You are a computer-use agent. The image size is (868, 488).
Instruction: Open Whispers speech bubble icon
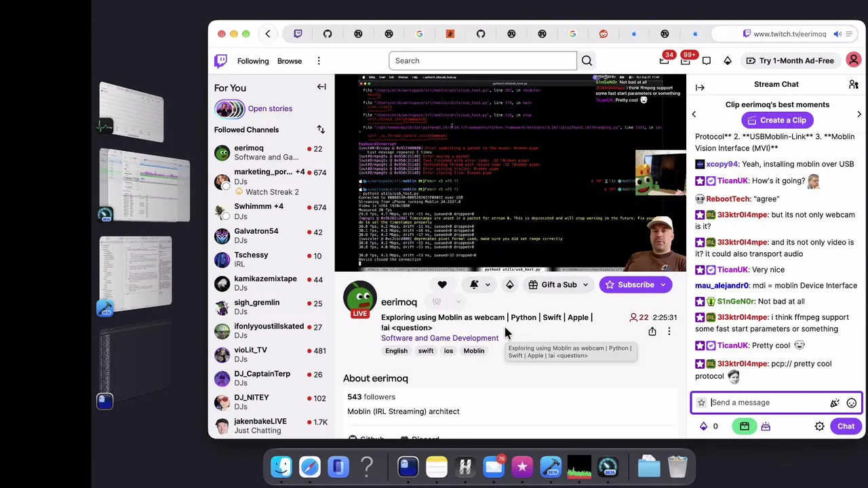[x=707, y=61]
